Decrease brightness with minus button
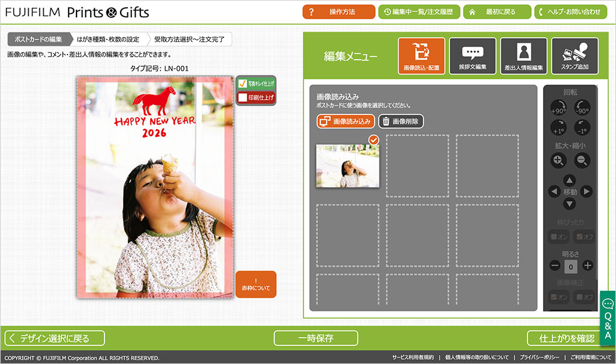The height and width of the screenshot is (364, 616). pos(555,266)
